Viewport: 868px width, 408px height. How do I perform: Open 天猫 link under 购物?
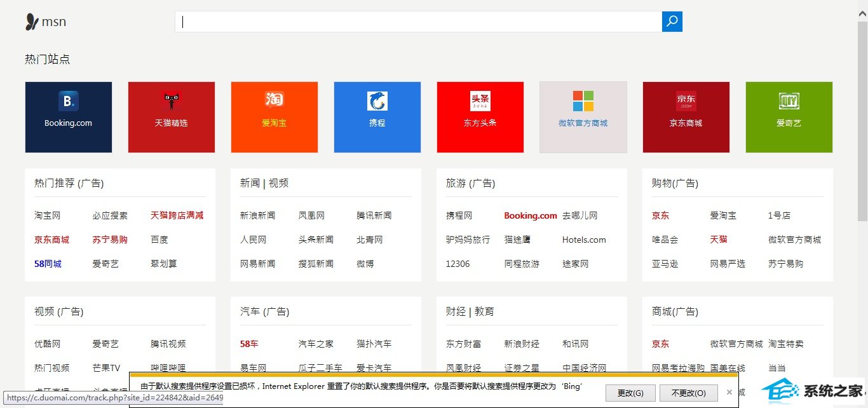click(x=719, y=240)
